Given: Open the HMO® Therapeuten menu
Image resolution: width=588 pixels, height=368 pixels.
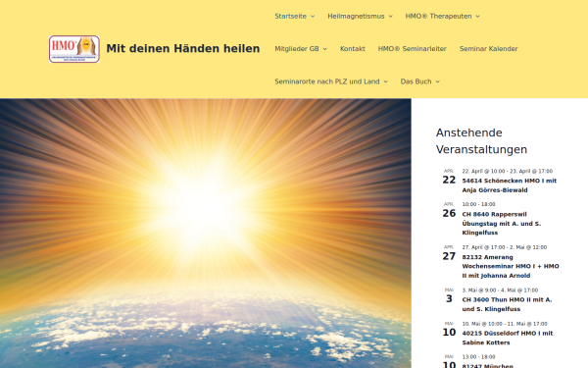Looking at the screenshot, I should point(438,16).
